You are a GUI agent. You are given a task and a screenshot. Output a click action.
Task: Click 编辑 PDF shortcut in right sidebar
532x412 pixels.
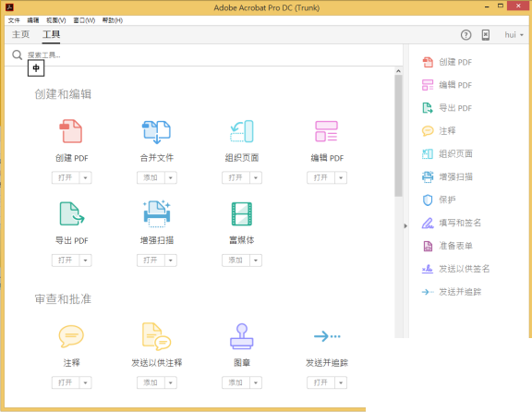point(447,85)
